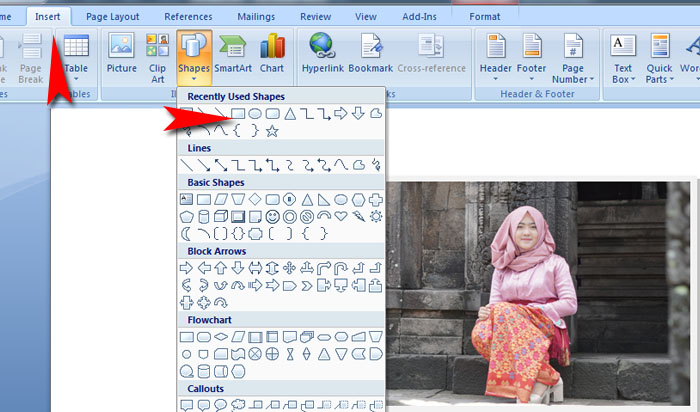
Task: Select the right arrow in Recently Used Shapes
Action: click(341, 113)
